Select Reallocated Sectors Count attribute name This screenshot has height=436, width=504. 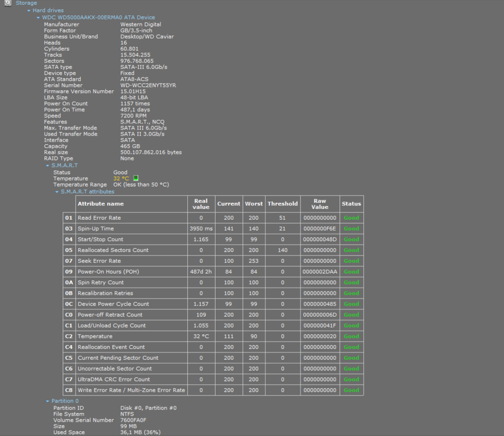point(113,250)
